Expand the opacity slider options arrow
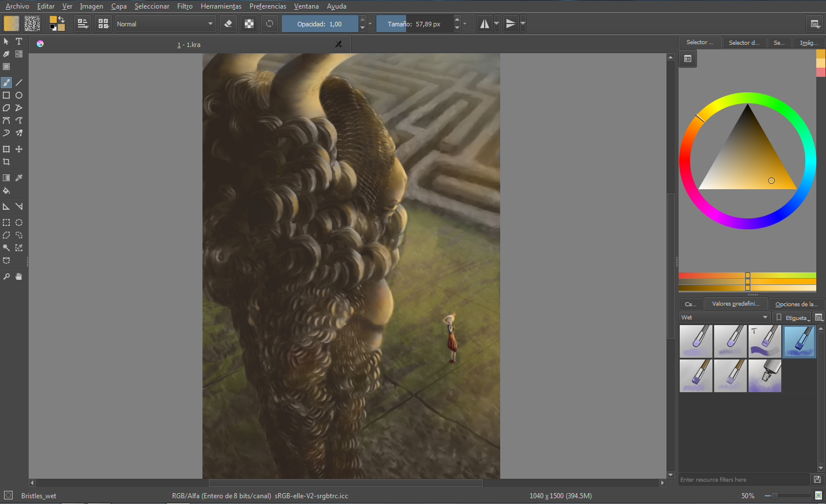826x504 pixels. pos(370,24)
